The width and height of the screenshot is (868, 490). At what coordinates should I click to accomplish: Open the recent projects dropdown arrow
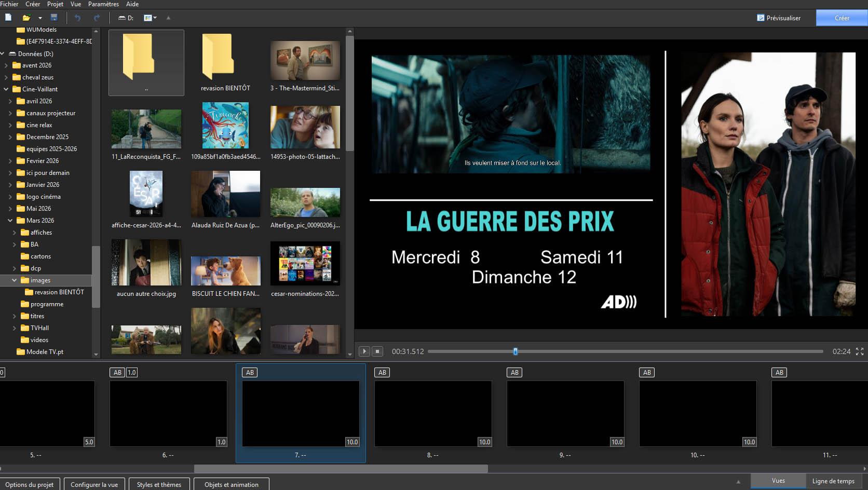(x=40, y=18)
